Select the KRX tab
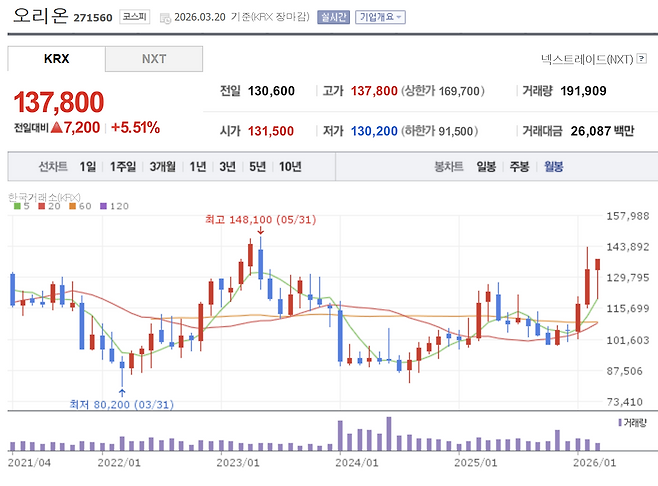This screenshot has width=658, height=486. coord(57,59)
